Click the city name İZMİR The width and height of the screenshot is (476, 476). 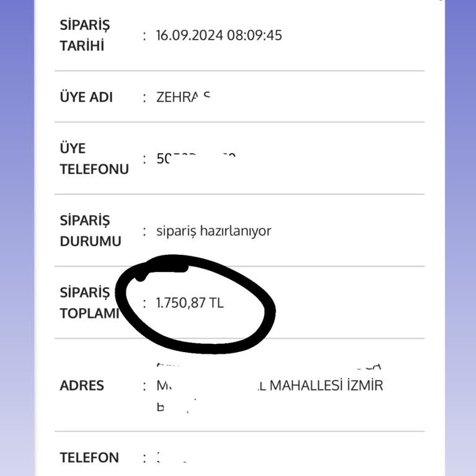pos(365,386)
